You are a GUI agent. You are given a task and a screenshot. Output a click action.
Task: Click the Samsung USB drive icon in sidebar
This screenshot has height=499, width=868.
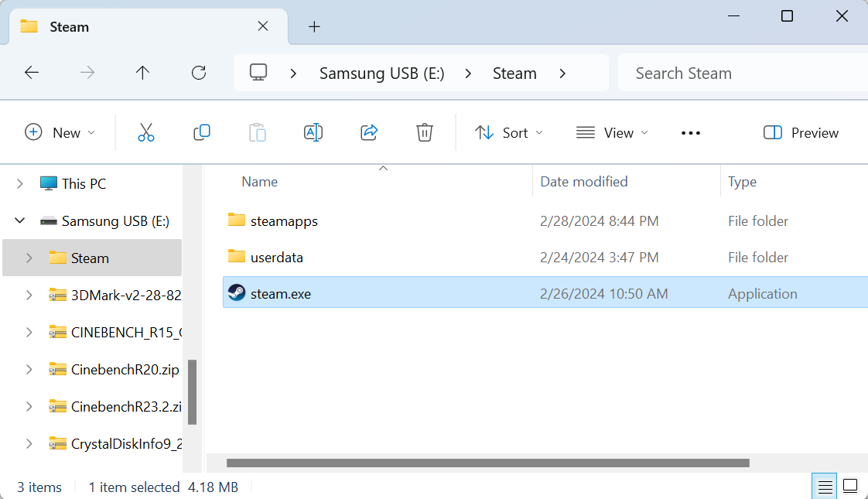pos(49,221)
